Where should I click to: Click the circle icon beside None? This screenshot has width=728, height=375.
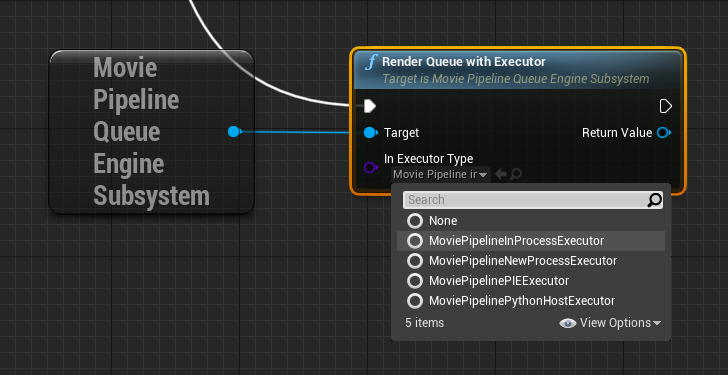pos(415,221)
